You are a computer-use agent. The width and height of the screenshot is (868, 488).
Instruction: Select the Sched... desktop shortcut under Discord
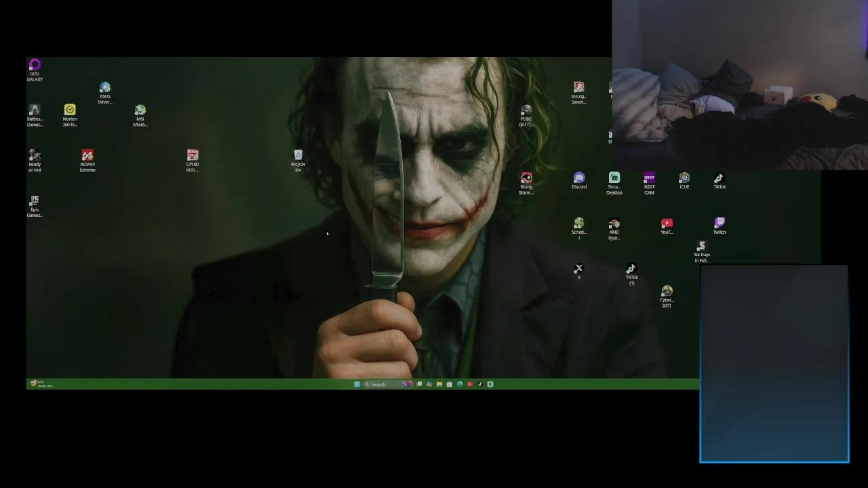tap(578, 228)
